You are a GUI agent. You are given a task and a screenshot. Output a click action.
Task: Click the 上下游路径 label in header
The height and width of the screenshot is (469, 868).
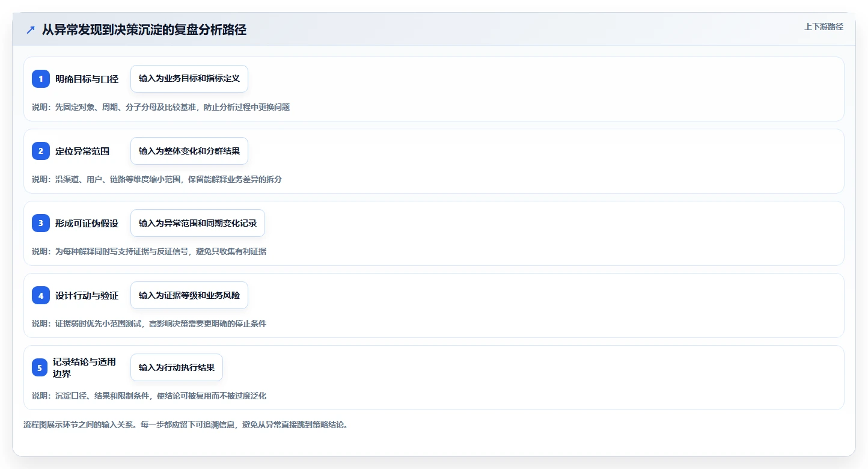coord(824,26)
